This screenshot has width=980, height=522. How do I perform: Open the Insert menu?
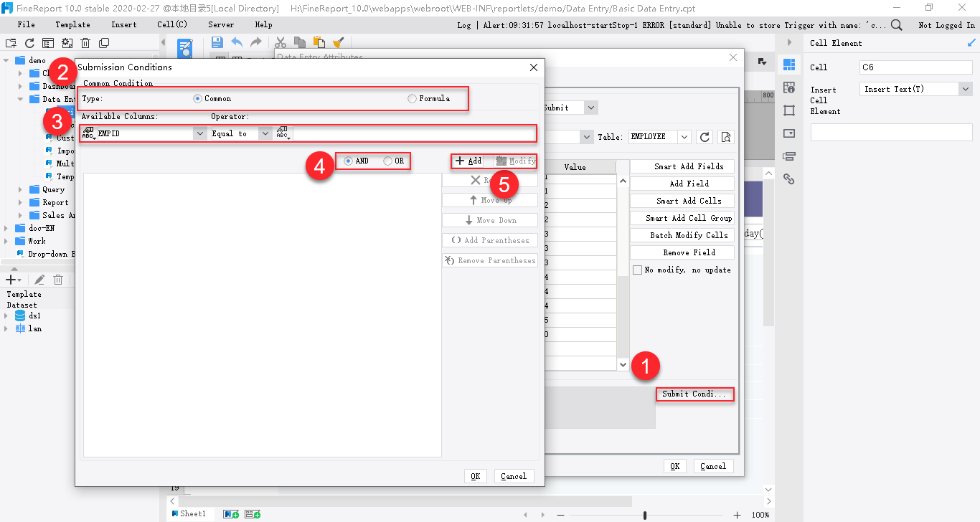pyautogui.click(x=124, y=24)
